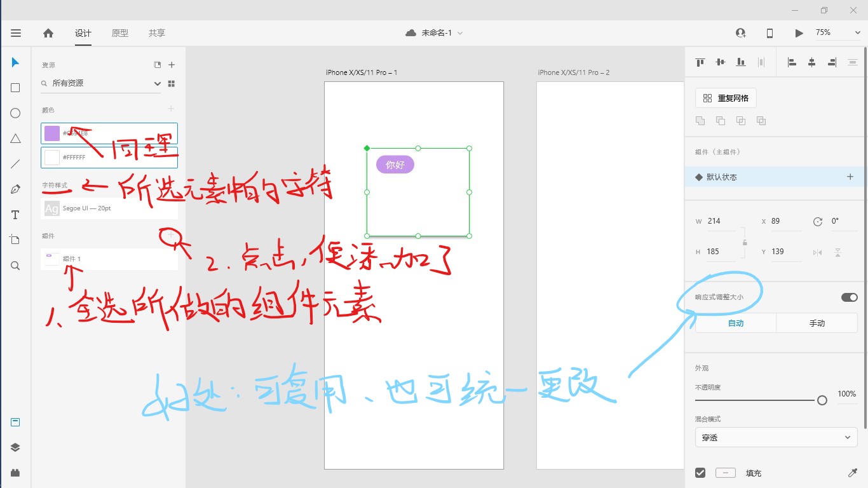Switch assets to grid view
The height and width of the screenshot is (488, 868).
(x=171, y=83)
